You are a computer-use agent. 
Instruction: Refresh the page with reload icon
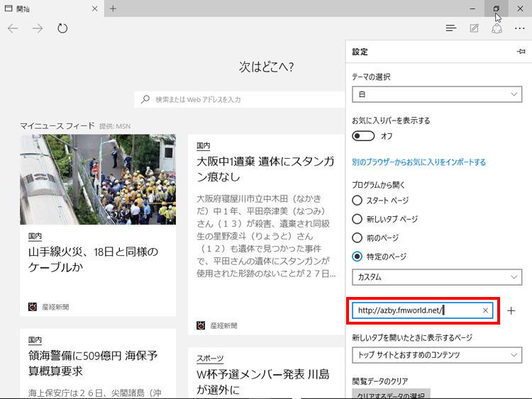(62, 28)
